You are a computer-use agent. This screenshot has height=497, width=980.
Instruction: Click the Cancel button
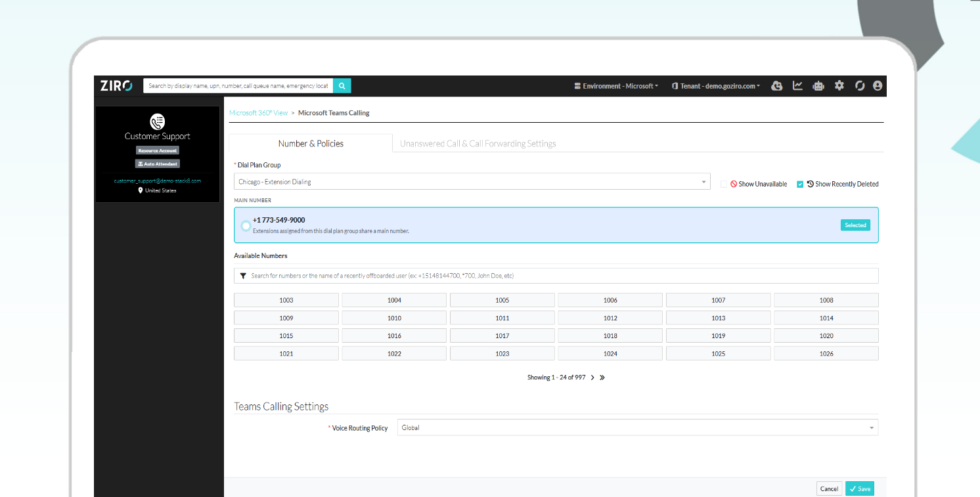(830, 488)
